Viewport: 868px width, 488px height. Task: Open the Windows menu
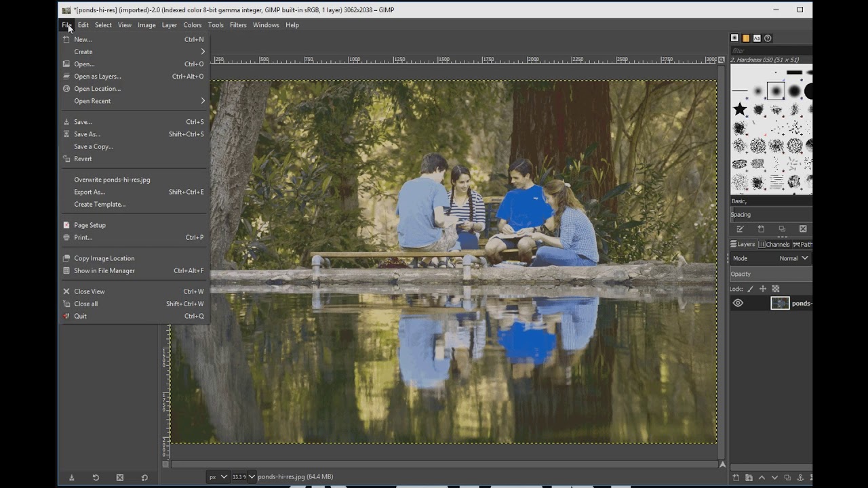point(266,25)
